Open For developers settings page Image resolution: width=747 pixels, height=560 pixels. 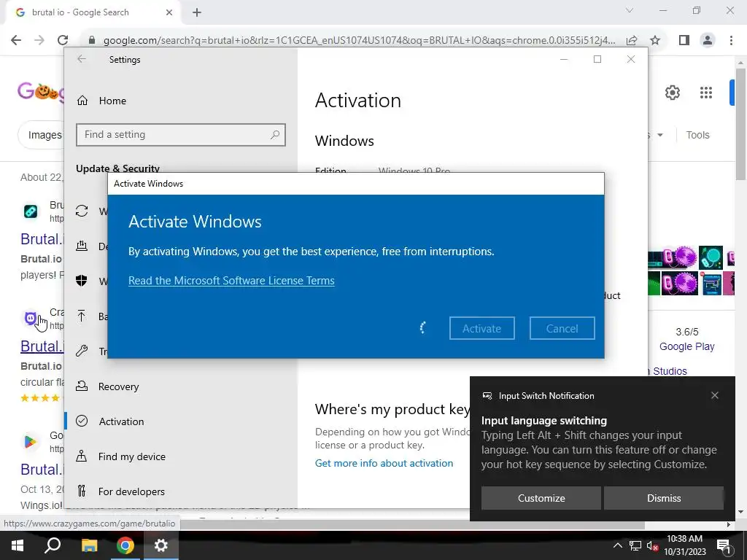pos(131,491)
